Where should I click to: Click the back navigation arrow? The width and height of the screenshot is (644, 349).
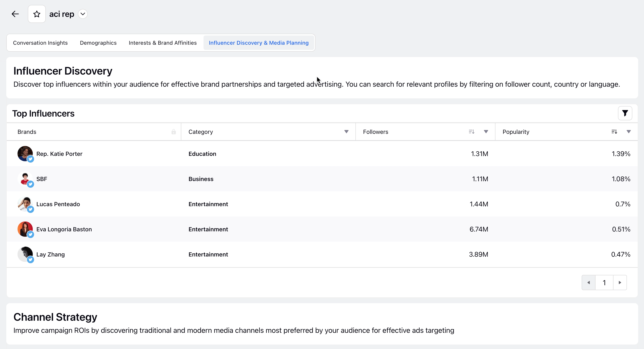(15, 14)
